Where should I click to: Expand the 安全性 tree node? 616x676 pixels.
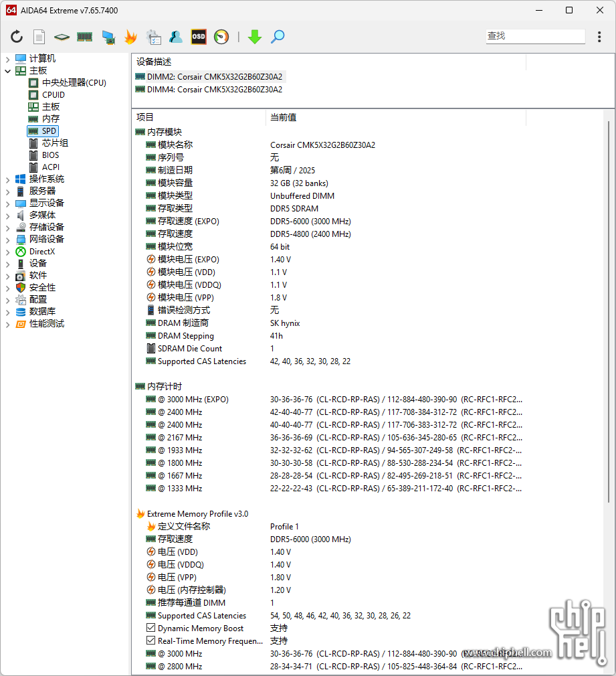pyautogui.click(x=7, y=288)
